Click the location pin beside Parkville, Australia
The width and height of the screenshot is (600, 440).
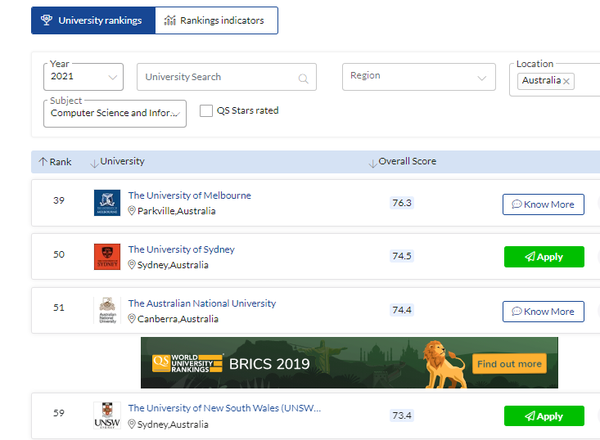click(132, 211)
